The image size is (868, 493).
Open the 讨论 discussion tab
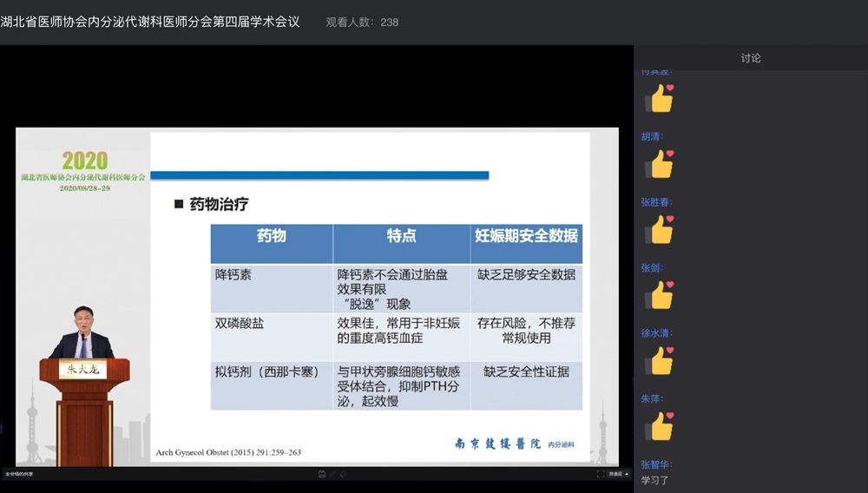pos(751,58)
